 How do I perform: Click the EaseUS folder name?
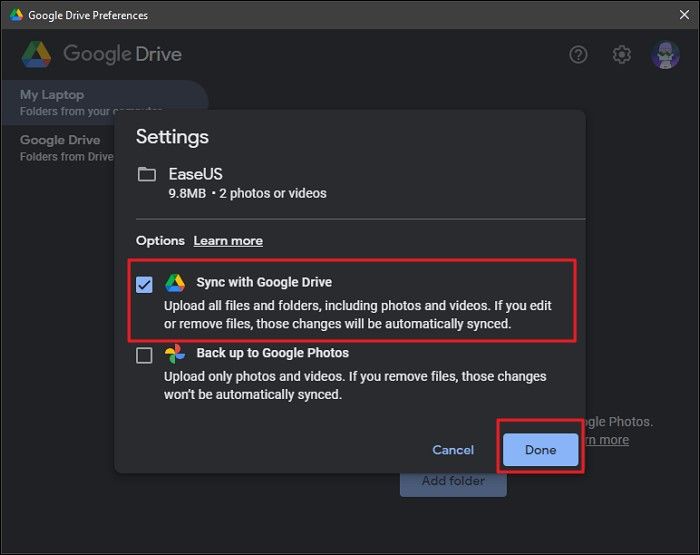click(196, 174)
